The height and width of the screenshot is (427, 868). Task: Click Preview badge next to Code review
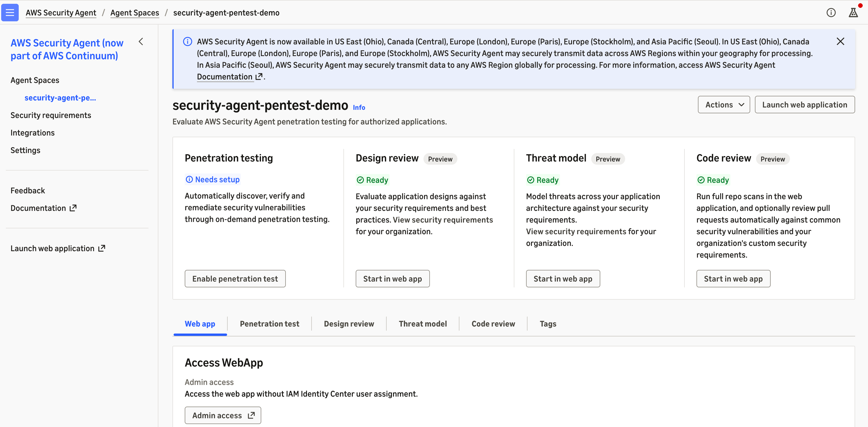[x=773, y=159]
